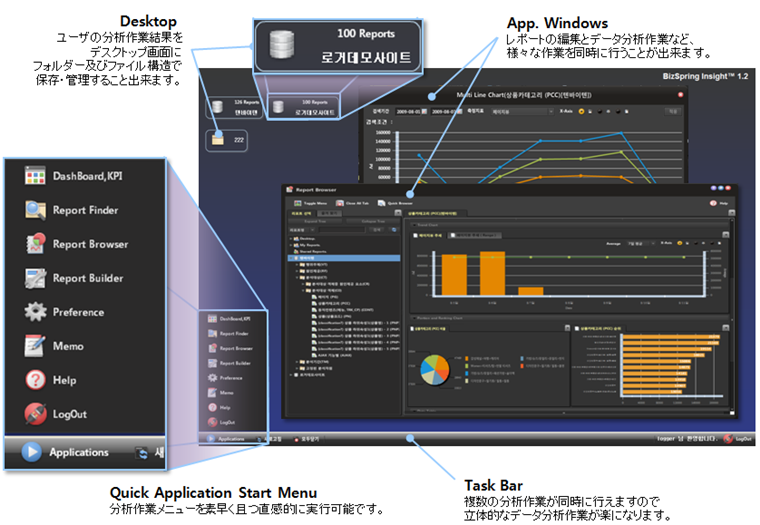Collapse the Portion and Ranking Chart section
Screen dimensions: 760x525
click(414, 318)
